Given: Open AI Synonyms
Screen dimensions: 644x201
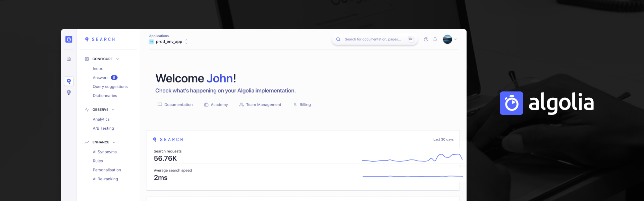Looking at the screenshot, I should pos(105,152).
